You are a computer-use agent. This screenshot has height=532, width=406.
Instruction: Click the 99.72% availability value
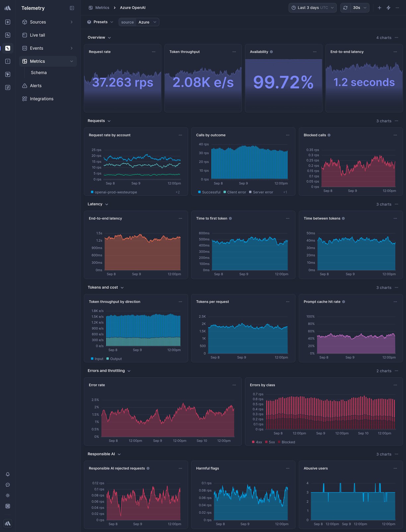pyautogui.click(x=283, y=82)
